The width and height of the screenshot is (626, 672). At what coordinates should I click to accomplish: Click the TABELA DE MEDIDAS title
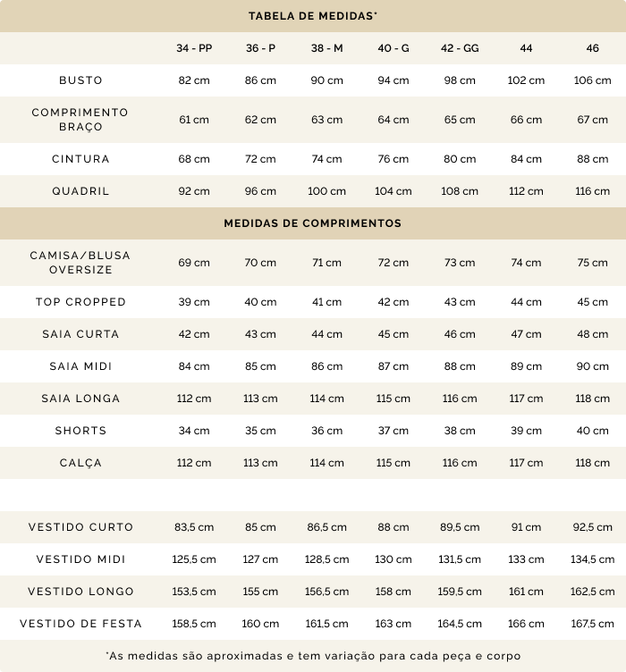click(x=312, y=16)
